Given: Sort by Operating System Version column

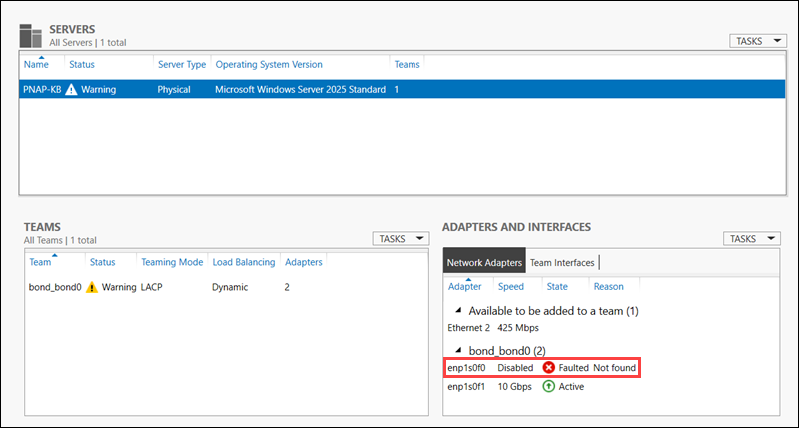Looking at the screenshot, I should coord(269,65).
